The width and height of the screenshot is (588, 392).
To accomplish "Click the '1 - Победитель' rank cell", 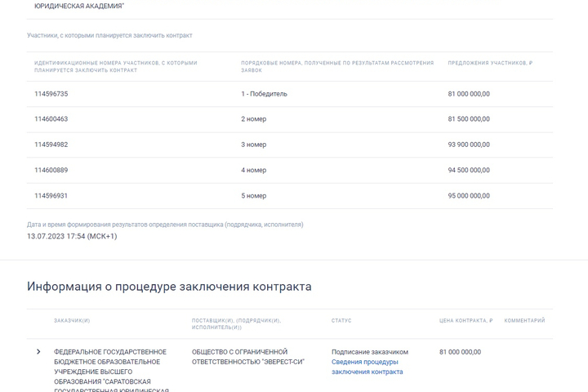I will pyautogui.click(x=264, y=94).
